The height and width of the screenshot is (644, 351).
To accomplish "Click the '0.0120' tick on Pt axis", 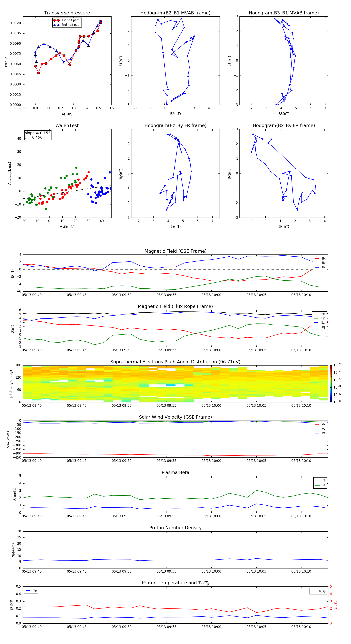I will pos(15,23).
